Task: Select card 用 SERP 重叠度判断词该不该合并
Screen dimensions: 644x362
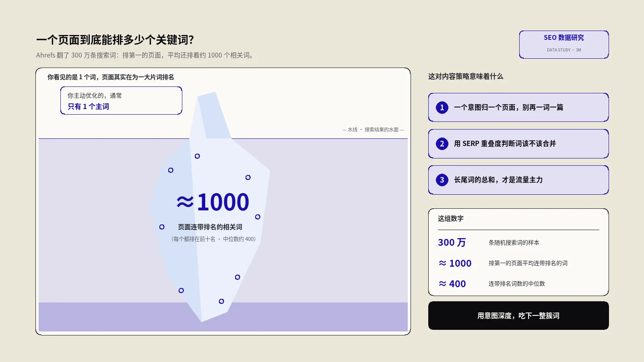Action: click(518, 144)
